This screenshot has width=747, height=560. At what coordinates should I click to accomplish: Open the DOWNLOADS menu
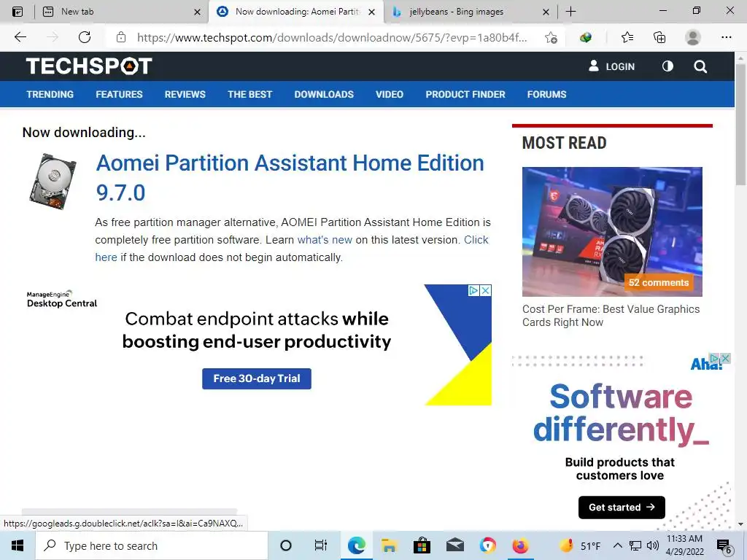pyautogui.click(x=324, y=94)
